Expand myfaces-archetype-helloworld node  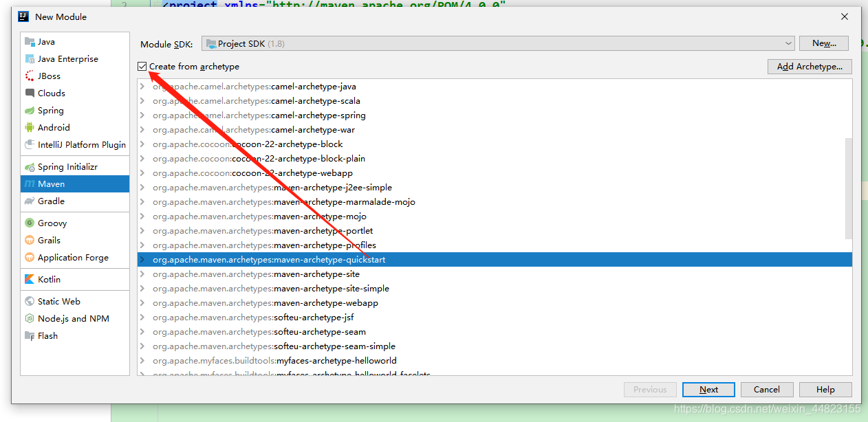point(142,361)
